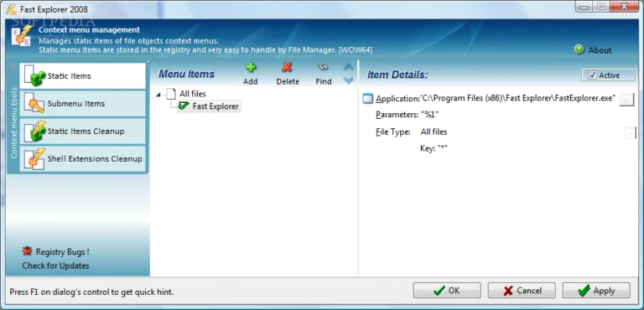644x310 pixels.
Task: Toggle the Fast Explorer item checkmark
Action: point(184,106)
